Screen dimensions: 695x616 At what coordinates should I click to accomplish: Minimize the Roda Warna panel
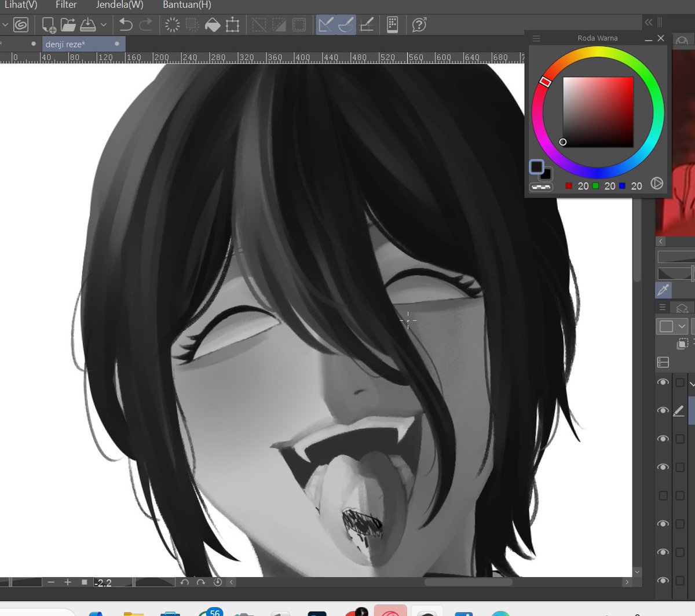[x=648, y=39]
